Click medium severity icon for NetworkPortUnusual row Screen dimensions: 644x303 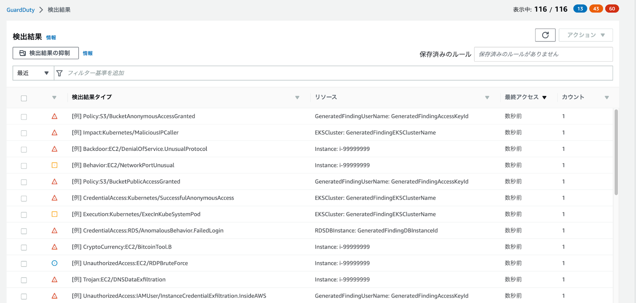tap(54, 165)
